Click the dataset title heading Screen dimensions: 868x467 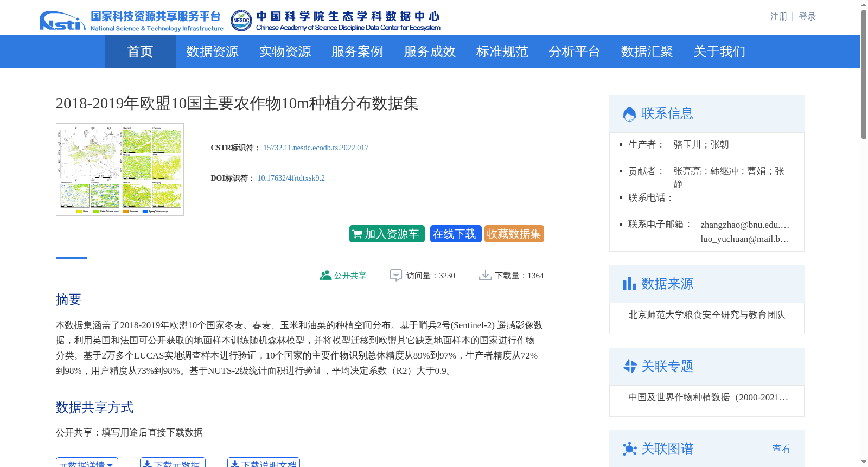(x=237, y=103)
